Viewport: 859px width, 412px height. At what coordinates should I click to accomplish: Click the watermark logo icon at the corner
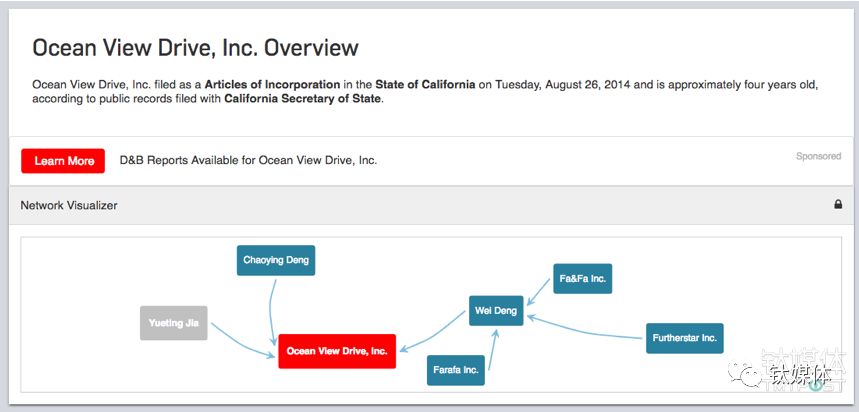pos(744,374)
